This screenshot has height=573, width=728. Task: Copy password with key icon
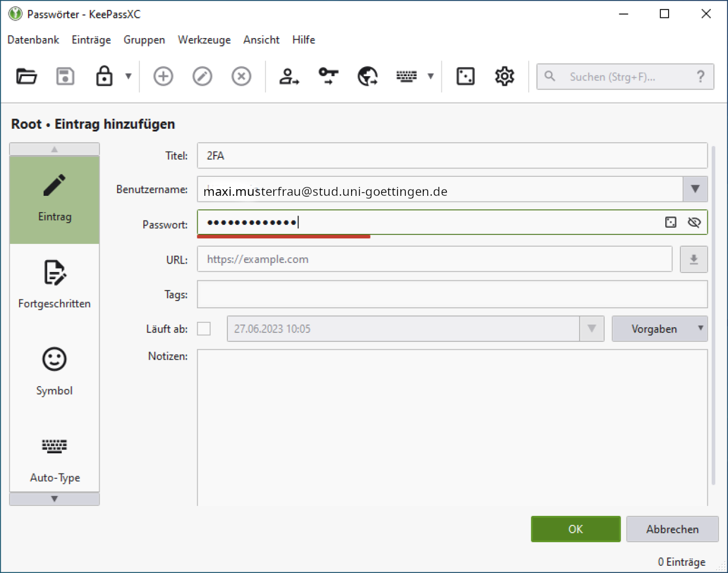tap(328, 76)
